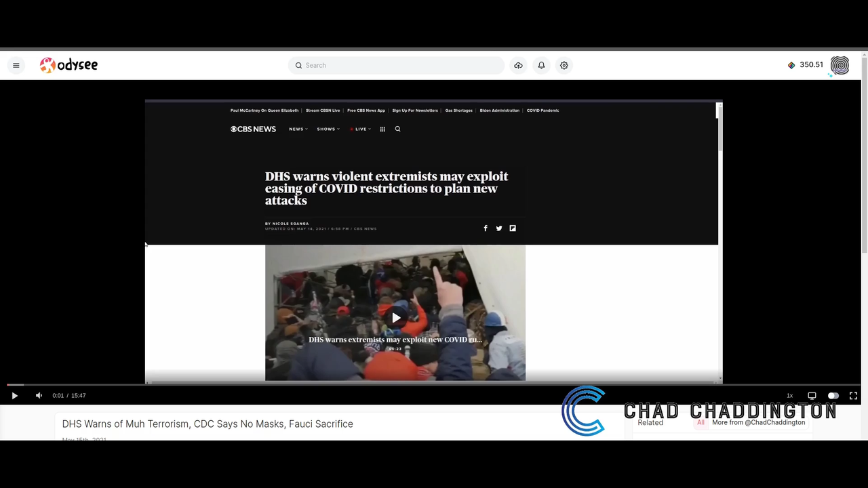Check the 350.51 credits balance
Screen dimensions: 868x488
pos(806,65)
